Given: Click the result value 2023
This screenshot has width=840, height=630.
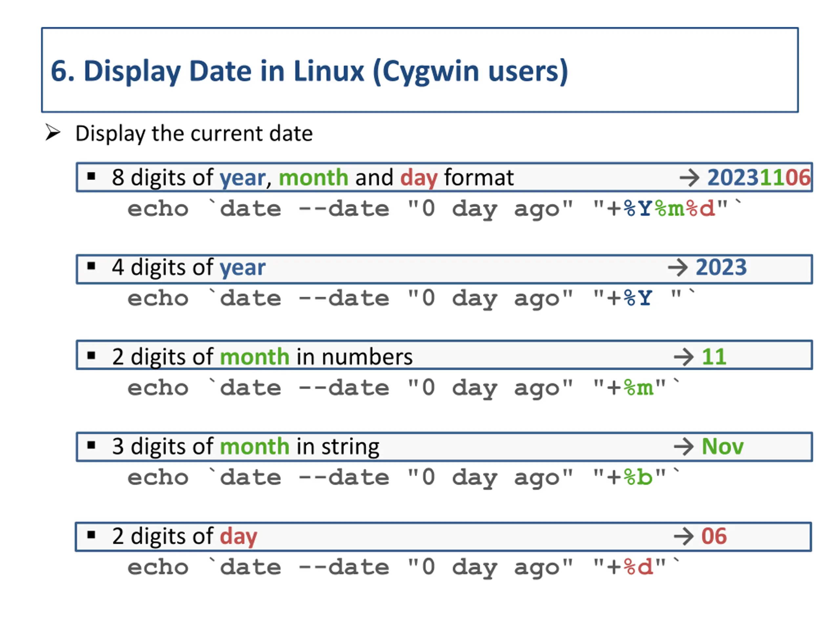Looking at the screenshot, I should click(x=721, y=267).
